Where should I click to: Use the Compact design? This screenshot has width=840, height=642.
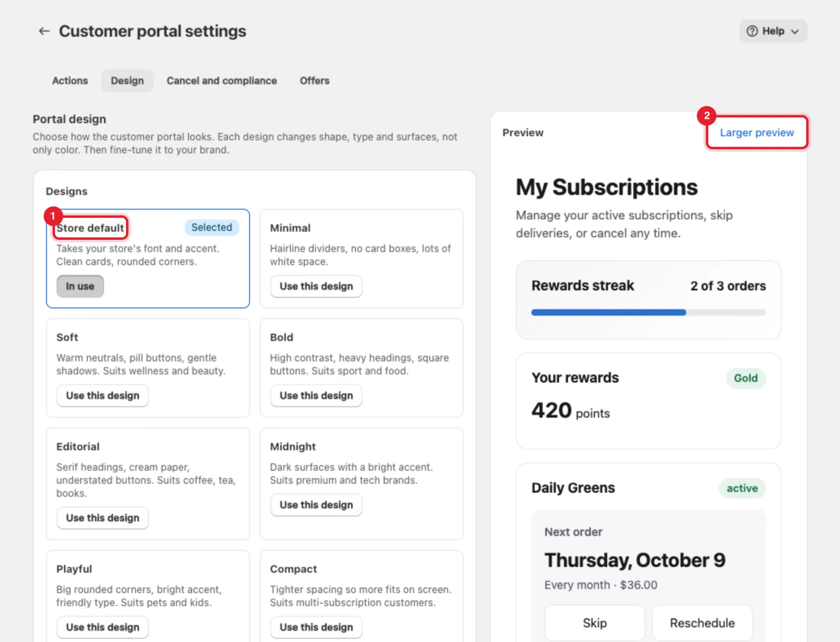pyautogui.click(x=316, y=627)
